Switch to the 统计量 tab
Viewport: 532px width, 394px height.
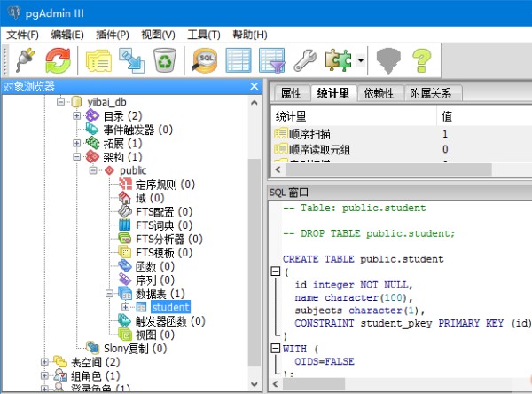point(333,92)
